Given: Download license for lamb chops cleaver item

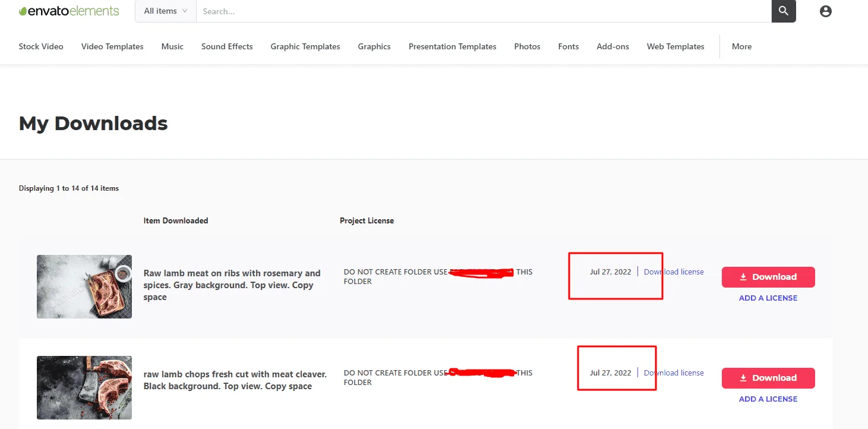Looking at the screenshot, I should pyautogui.click(x=674, y=373).
